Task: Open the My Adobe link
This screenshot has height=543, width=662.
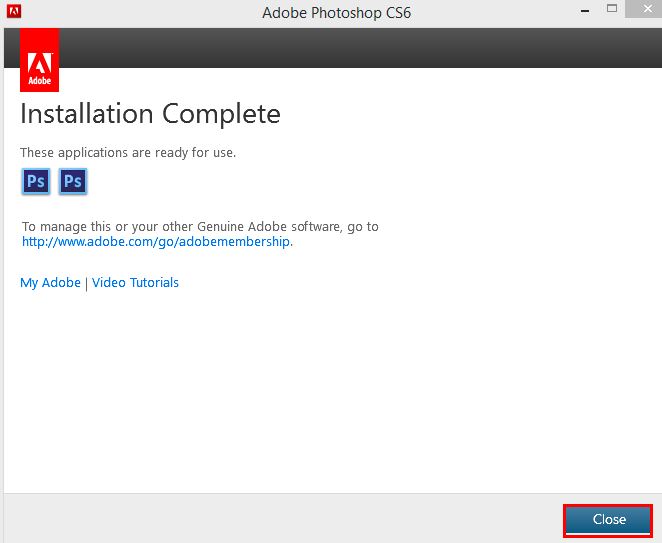Action: (50, 282)
